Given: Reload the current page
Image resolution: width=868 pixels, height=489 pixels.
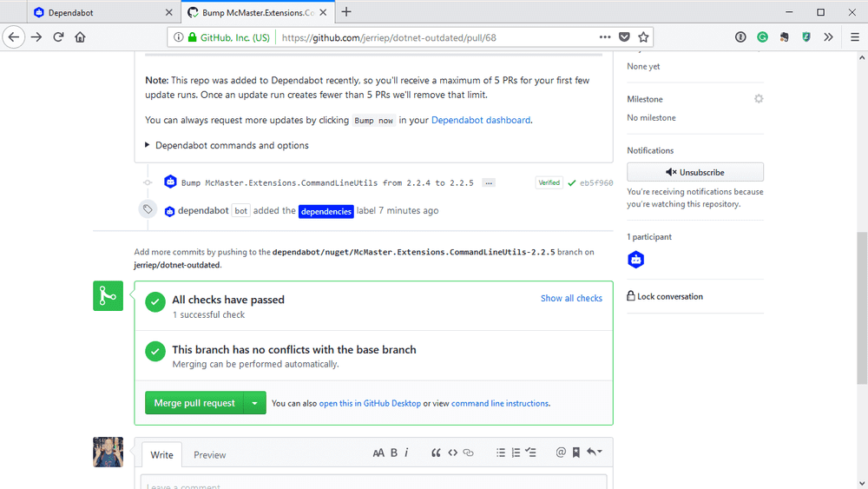Looking at the screenshot, I should (58, 37).
